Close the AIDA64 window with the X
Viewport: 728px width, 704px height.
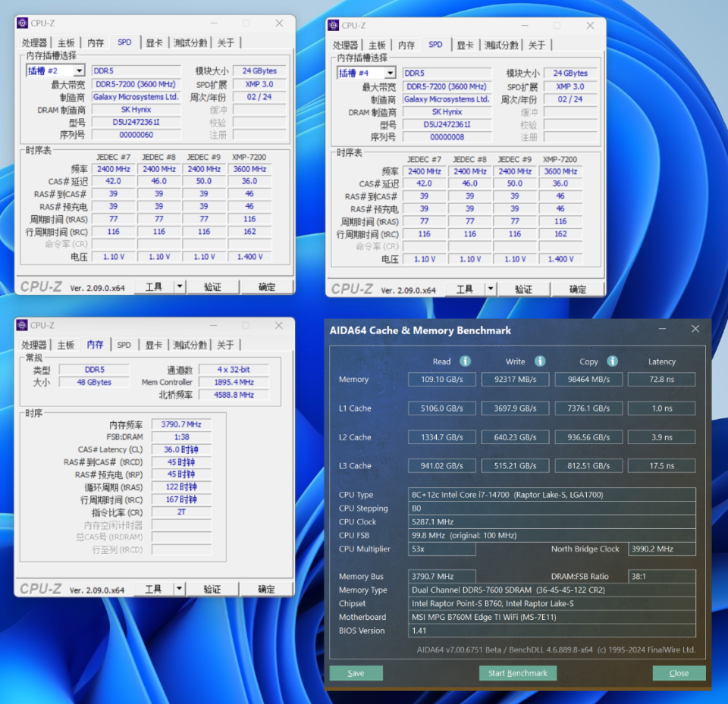[x=695, y=329]
